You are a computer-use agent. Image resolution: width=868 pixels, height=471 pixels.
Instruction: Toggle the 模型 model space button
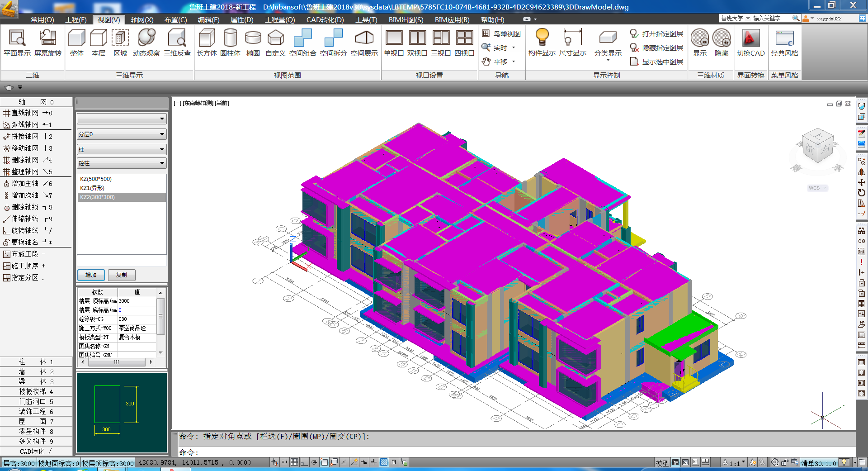click(662, 463)
